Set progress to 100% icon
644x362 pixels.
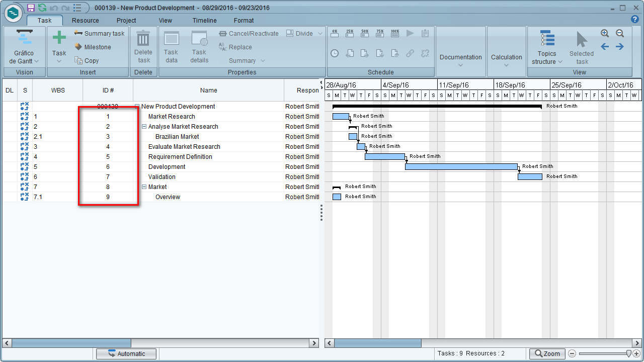pyautogui.click(x=395, y=33)
